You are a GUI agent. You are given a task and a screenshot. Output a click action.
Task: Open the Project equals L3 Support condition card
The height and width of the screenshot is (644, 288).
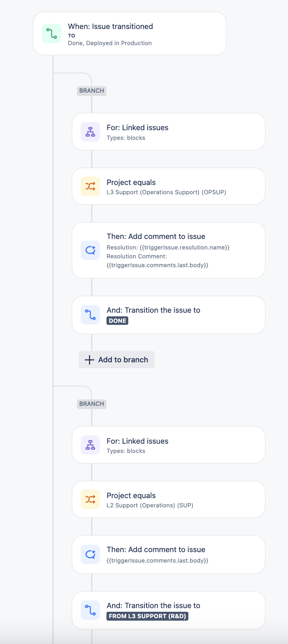click(x=168, y=186)
